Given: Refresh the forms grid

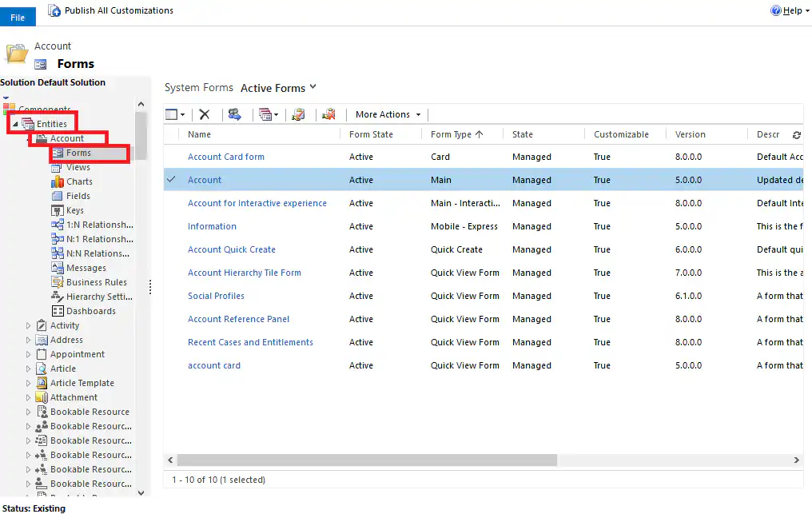Looking at the screenshot, I should [797, 136].
